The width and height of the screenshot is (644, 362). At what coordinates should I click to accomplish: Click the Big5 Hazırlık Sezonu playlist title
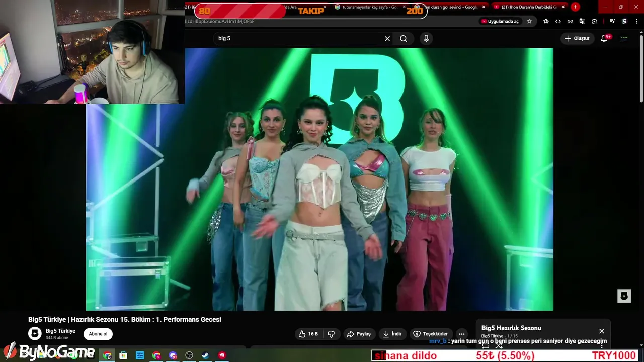[x=511, y=328]
